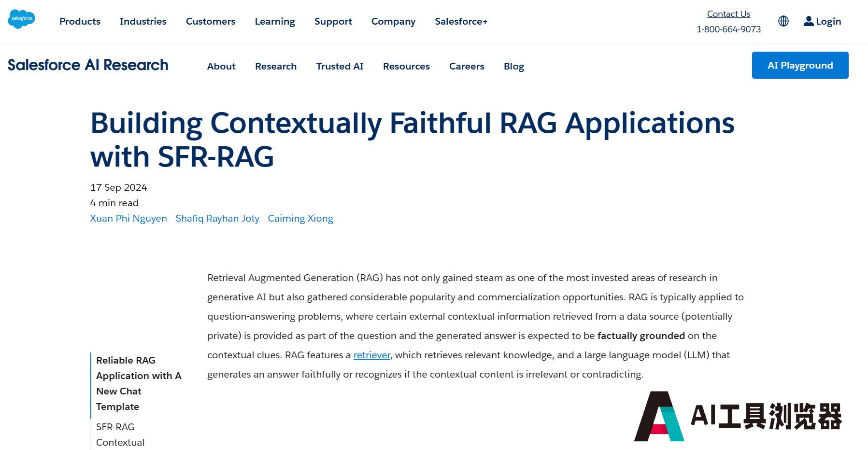The height and width of the screenshot is (450, 868).
Task: Open the Learning menu
Action: 275,21
